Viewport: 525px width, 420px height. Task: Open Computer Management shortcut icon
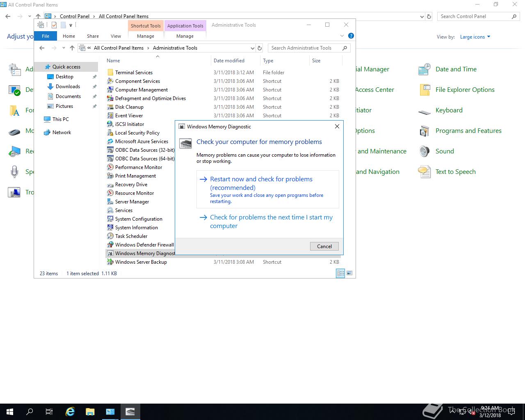click(x=110, y=90)
